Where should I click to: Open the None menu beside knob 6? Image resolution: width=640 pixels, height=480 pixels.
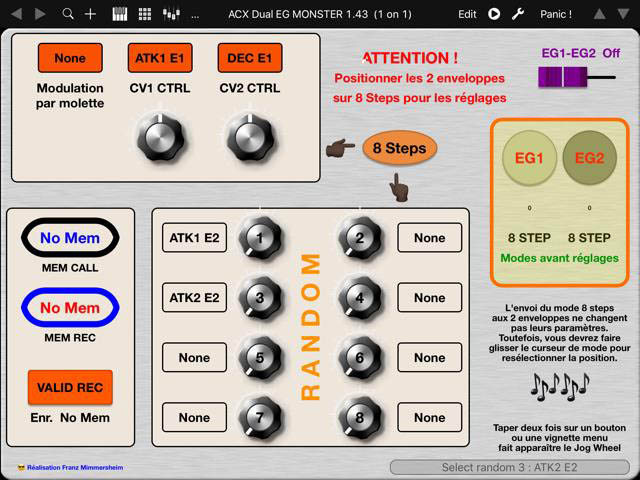(x=430, y=358)
